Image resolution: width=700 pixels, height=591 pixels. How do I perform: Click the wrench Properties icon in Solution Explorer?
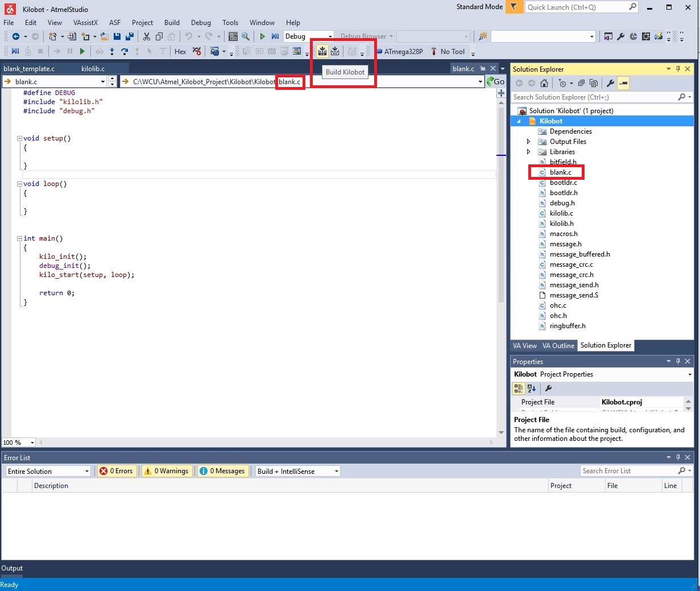(x=611, y=83)
